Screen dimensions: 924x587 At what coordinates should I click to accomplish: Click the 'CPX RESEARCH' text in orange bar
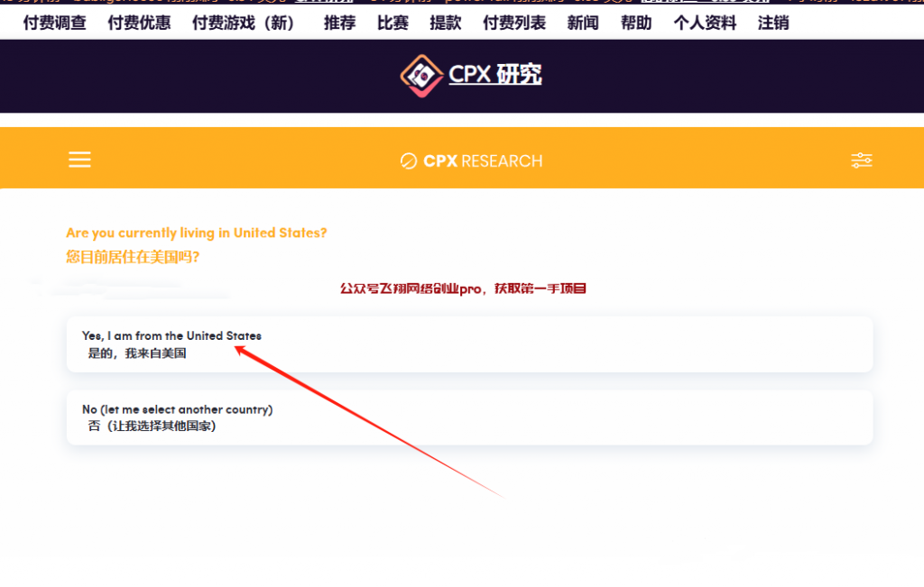(x=483, y=161)
